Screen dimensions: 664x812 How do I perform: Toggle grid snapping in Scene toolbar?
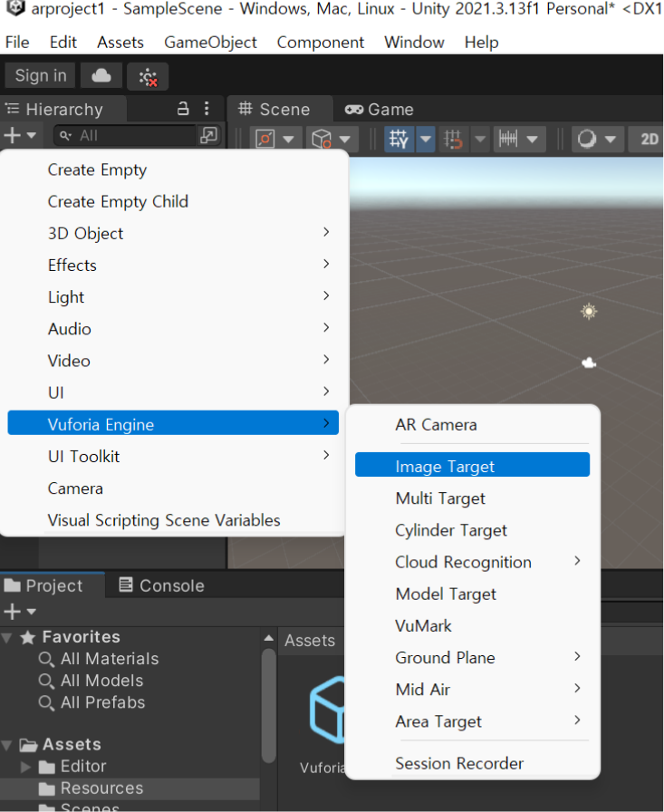pos(453,139)
